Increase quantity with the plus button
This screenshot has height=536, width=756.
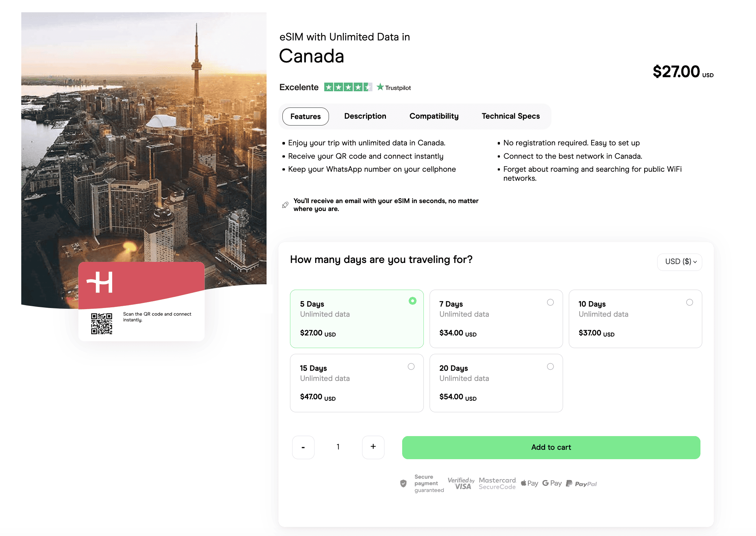tap(373, 447)
